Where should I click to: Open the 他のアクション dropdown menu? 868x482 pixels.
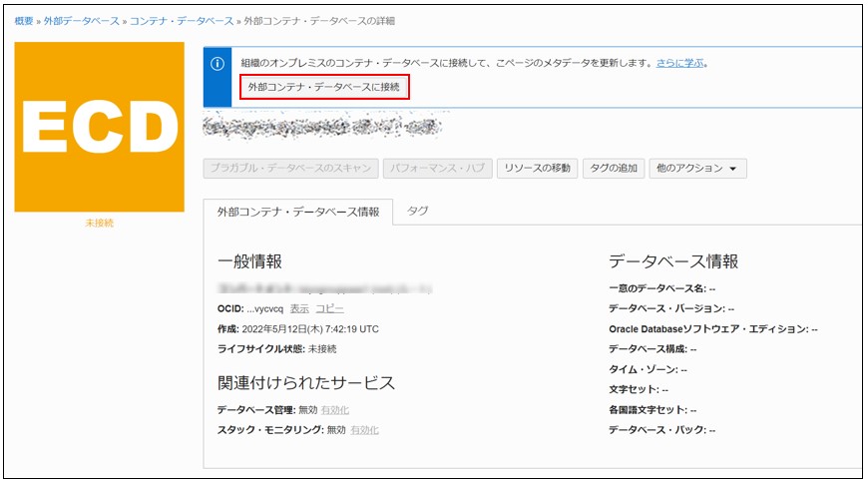[697, 169]
